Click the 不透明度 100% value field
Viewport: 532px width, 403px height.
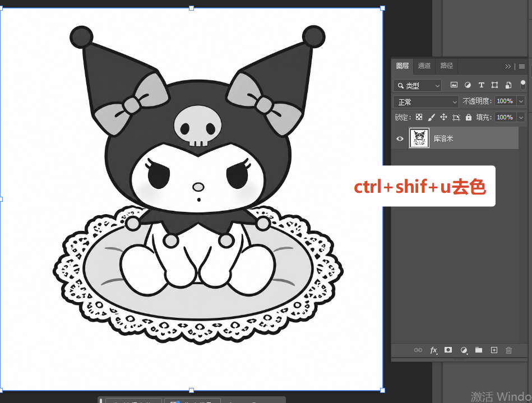505,101
